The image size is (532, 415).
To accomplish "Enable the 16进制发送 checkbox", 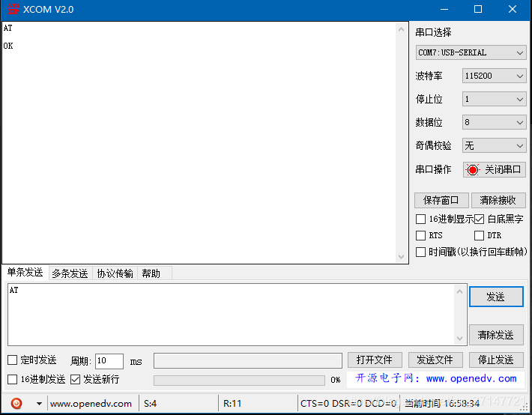I will pyautogui.click(x=12, y=379).
